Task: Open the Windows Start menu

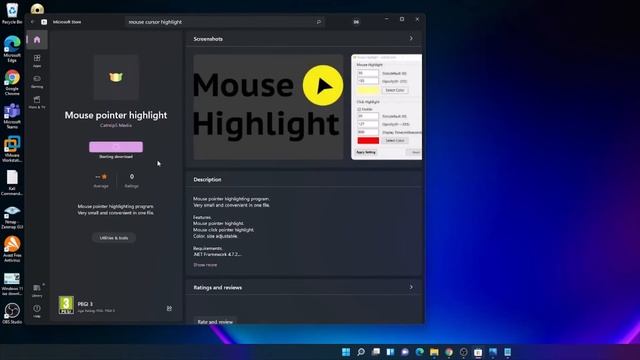Action: click(x=346, y=352)
